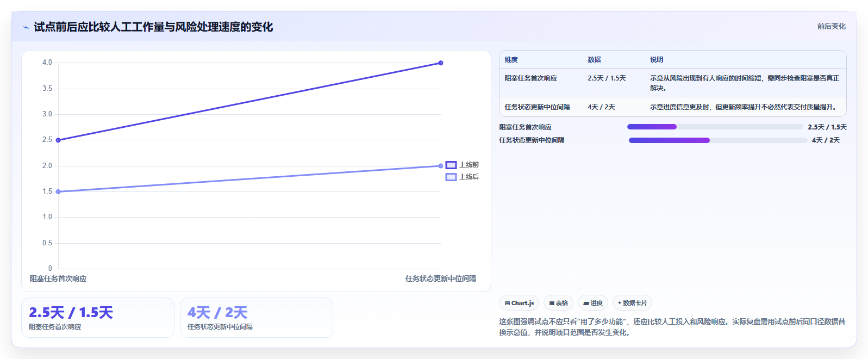Toggle the 上线前 legend swatch
The width and height of the screenshot is (868, 359).
pos(451,165)
